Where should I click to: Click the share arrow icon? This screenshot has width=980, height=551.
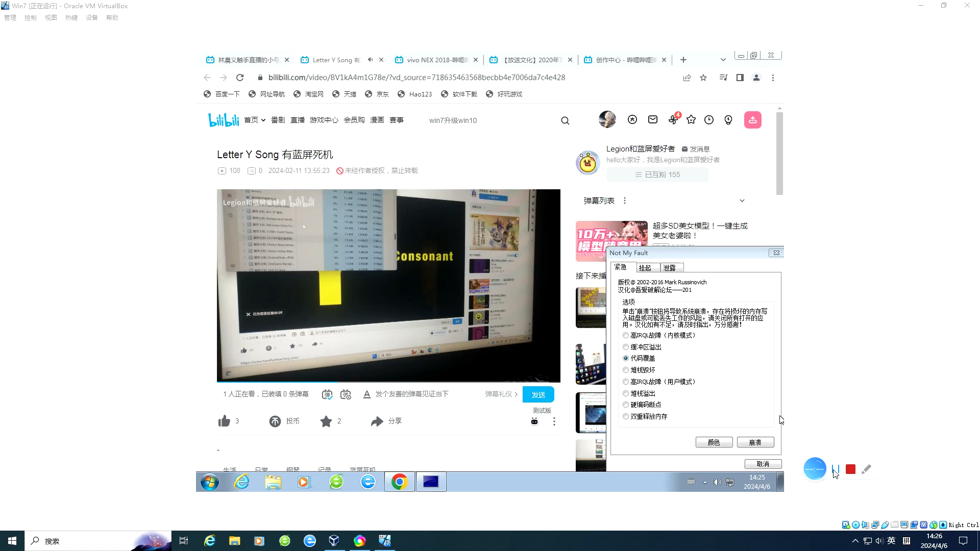(x=377, y=421)
